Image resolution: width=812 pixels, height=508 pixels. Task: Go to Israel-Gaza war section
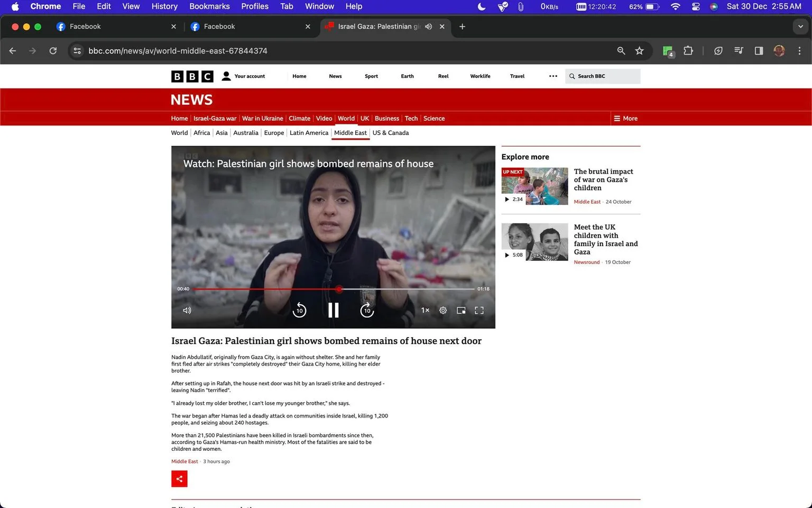(215, 119)
